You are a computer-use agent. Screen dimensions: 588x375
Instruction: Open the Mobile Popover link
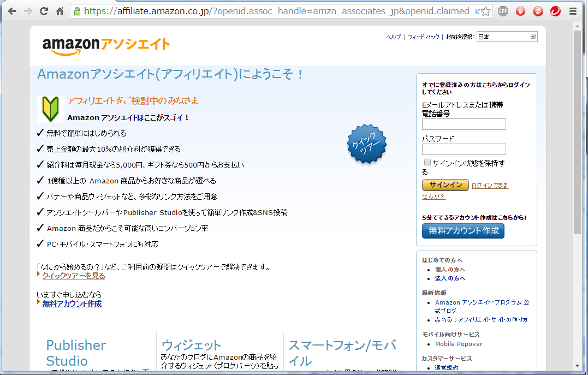tap(459, 344)
